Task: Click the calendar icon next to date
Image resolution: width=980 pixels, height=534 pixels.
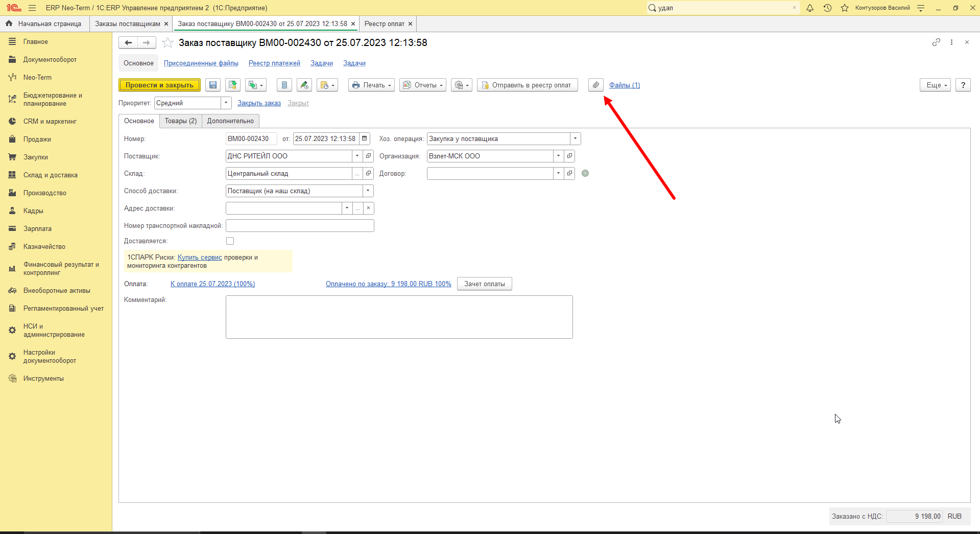Action: [x=365, y=138]
